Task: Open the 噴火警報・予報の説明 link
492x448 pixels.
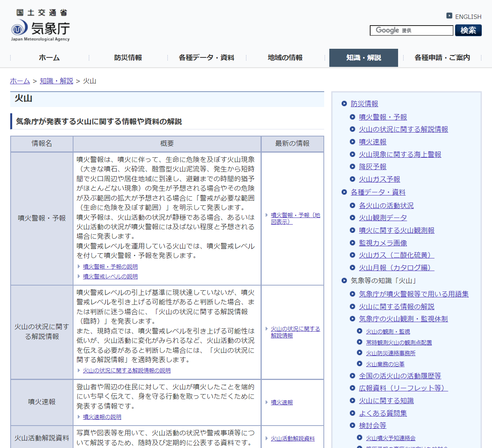Action: [x=110, y=267]
